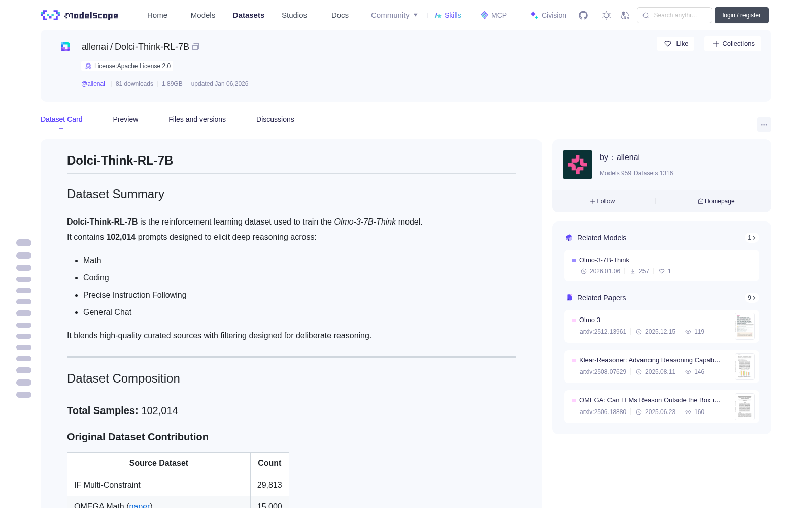Click the Related Papers document icon
This screenshot has height=508, width=812.
(569, 298)
